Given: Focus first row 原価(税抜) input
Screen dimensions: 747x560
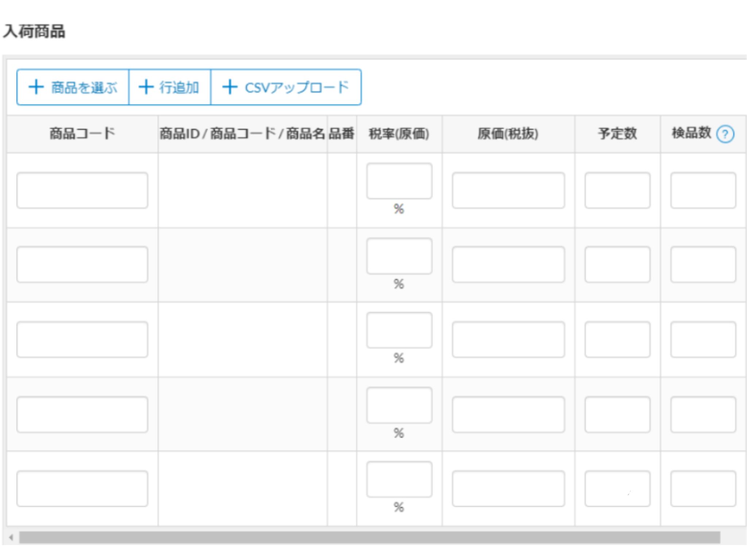Looking at the screenshot, I should tap(508, 190).
